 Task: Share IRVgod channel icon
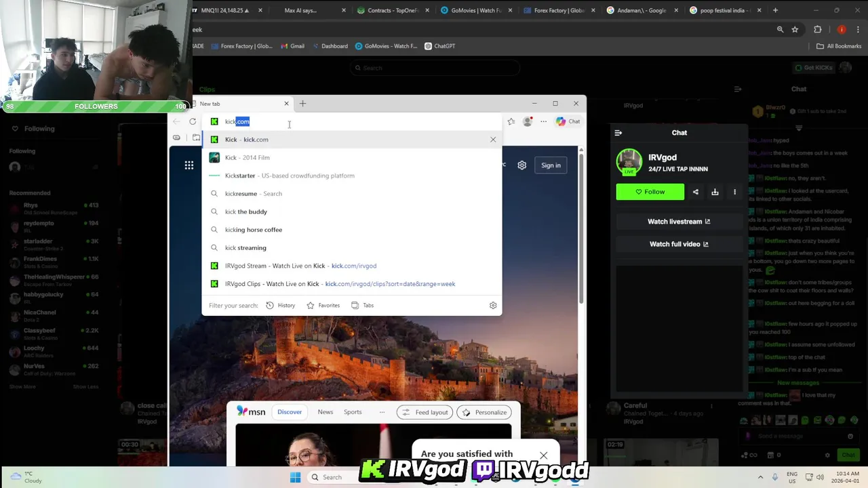coord(696,192)
